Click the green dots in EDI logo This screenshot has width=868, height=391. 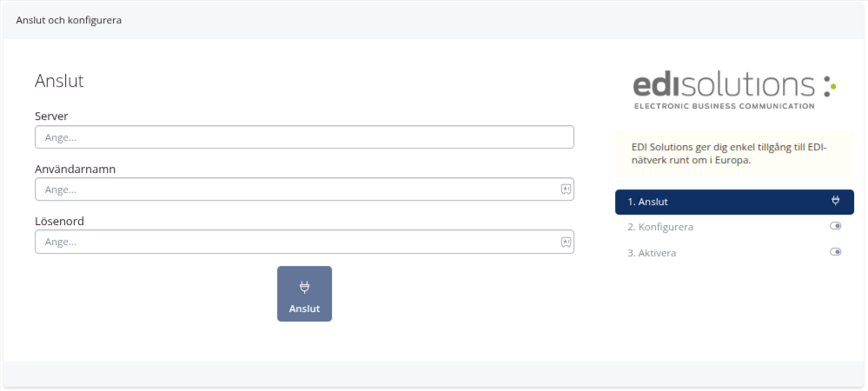point(830,85)
